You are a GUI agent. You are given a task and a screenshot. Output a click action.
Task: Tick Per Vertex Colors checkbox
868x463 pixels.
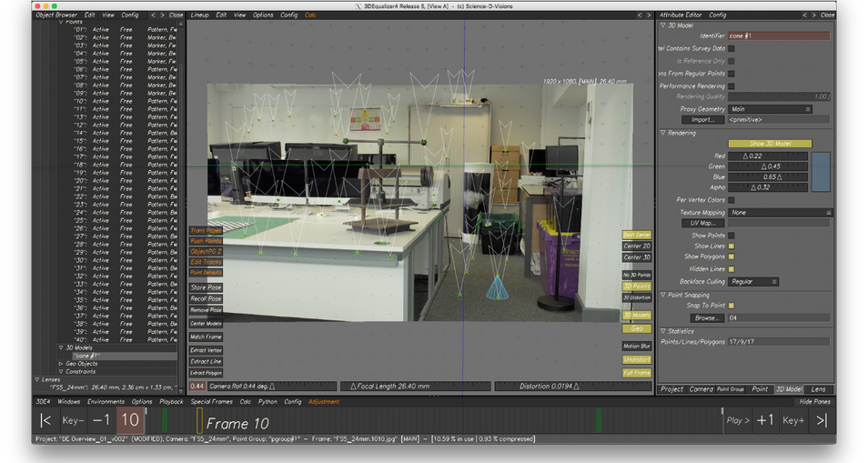pos(732,200)
